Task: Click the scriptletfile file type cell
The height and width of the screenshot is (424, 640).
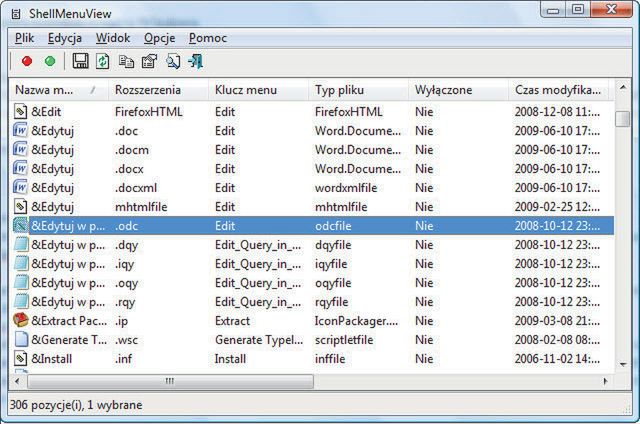Action: (344, 340)
